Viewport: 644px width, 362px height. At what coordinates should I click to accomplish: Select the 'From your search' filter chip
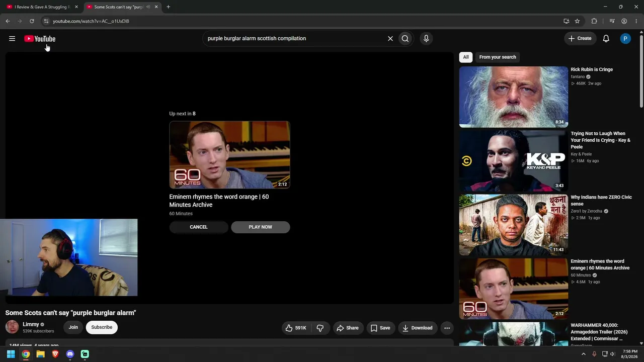click(498, 57)
